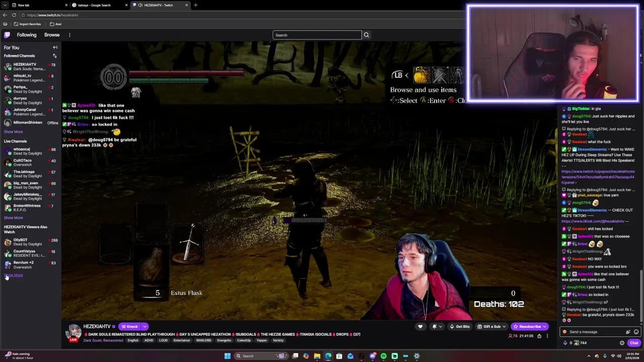The width and height of the screenshot is (644, 362).
Task: Open the emote picker in chat
Action: pyautogui.click(x=636, y=332)
